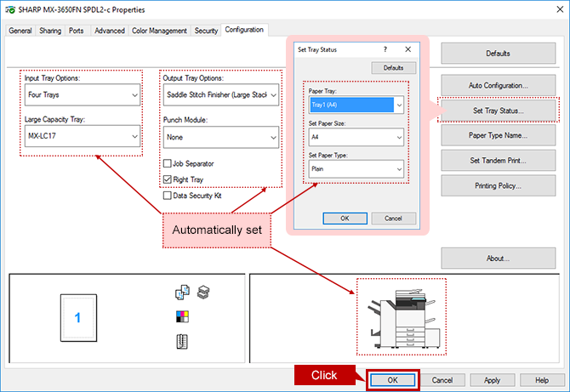570x392 pixels.
Task: Click OK in Set Tray Status dialog
Action: [x=345, y=219]
